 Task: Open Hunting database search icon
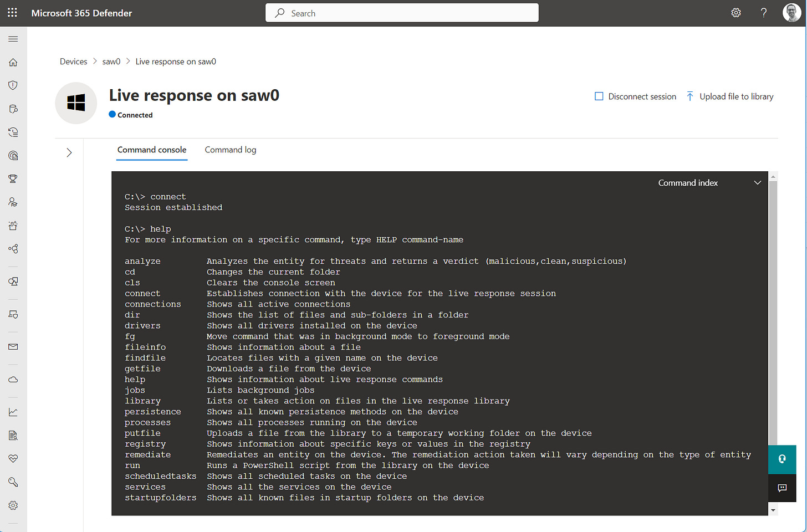(x=13, y=109)
